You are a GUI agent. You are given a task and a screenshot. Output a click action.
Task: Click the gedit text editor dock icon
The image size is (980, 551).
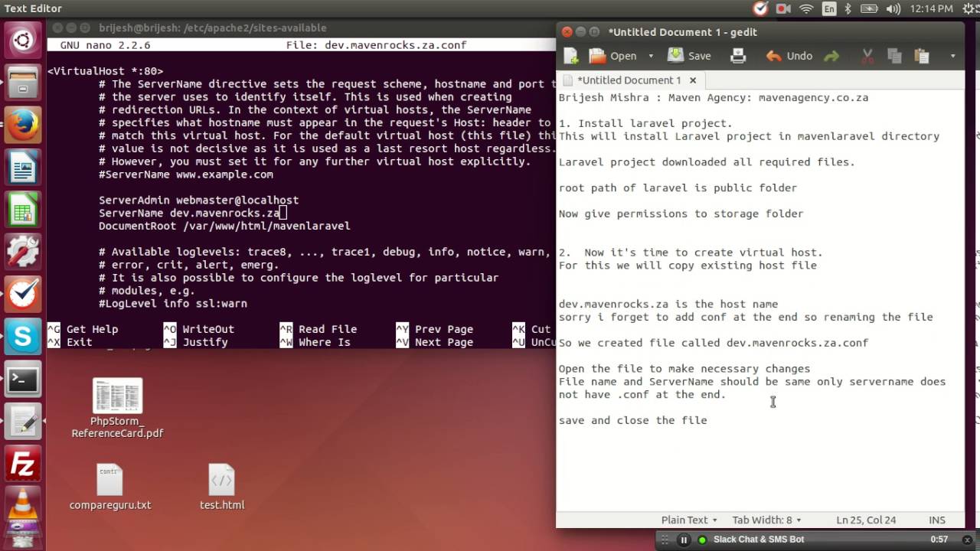(23, 421)
